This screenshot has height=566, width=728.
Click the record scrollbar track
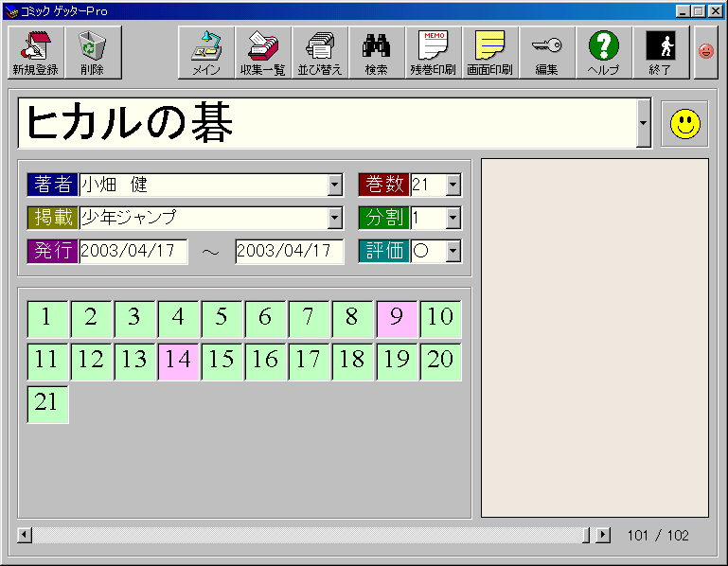307,536
